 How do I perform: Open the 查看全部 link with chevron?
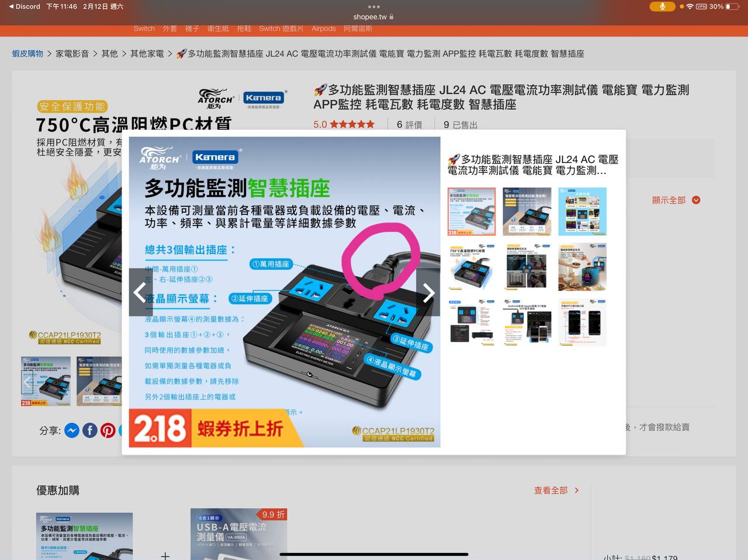coord(556,491)
